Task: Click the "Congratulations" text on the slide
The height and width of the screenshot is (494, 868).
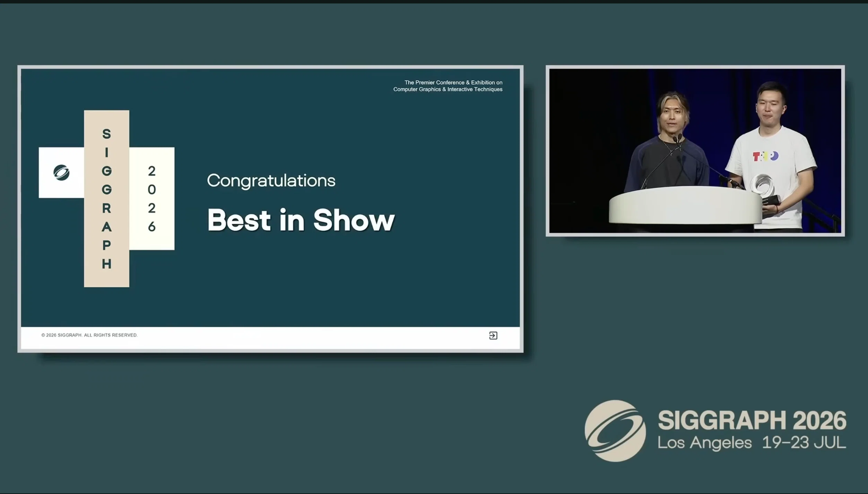Action: 271,181
